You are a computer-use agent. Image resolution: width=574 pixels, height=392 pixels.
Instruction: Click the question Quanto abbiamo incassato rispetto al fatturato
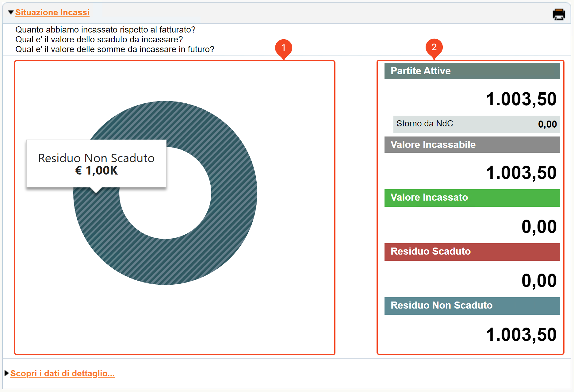click(105, 30)
